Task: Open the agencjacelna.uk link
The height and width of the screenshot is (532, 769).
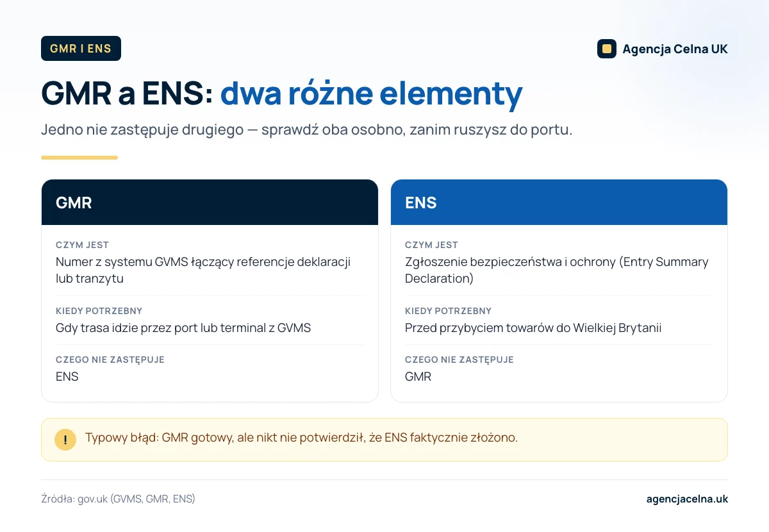Action: pyautogui.click(x=687, y=499)
